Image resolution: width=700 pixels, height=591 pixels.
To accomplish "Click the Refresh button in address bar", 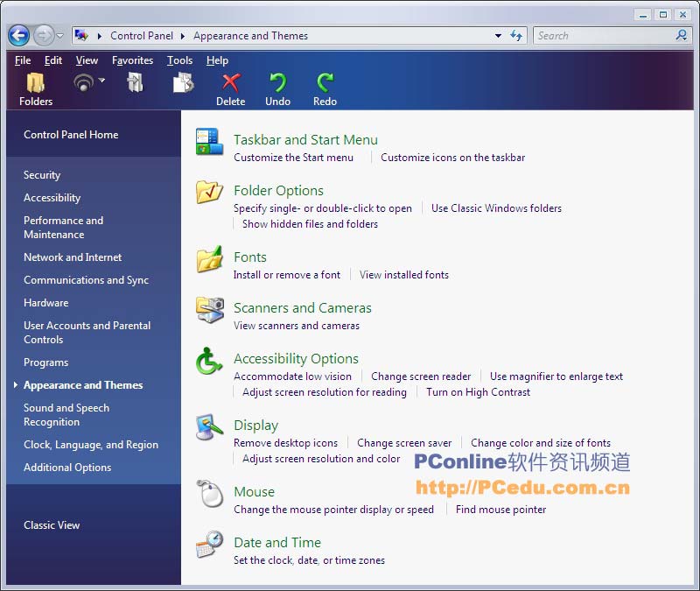I will [516, 36].
